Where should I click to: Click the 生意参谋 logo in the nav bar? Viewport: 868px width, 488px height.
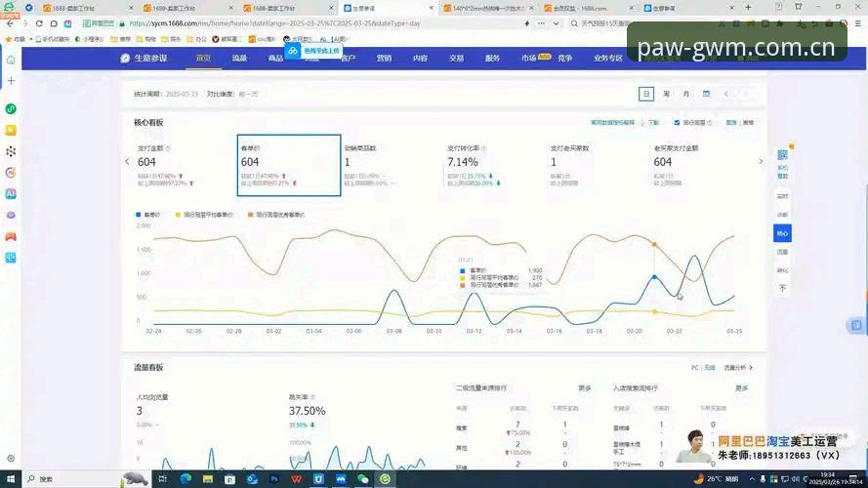tap(144, 59)
